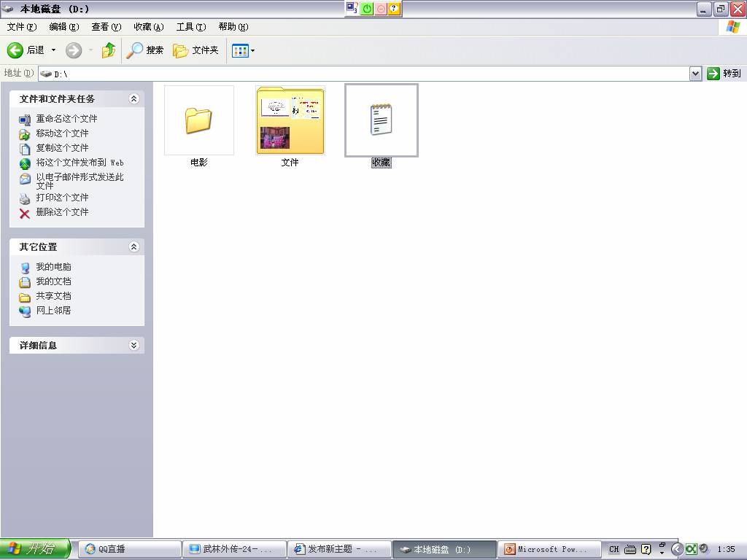Click 删除这个文件 link

[63, 212]
